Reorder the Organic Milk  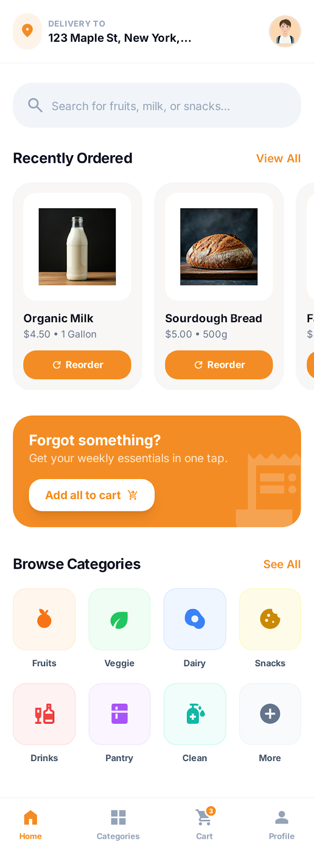click(x=77, y=365)
